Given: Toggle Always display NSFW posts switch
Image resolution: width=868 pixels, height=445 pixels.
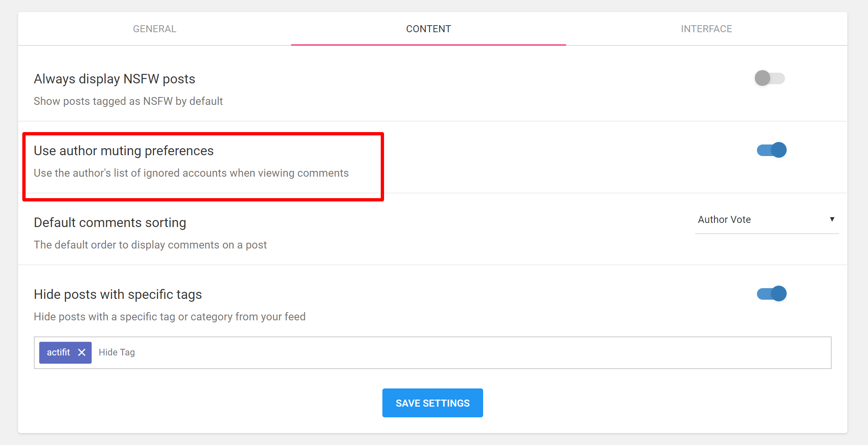Looking at the screenshot, I should click(769, 78).
